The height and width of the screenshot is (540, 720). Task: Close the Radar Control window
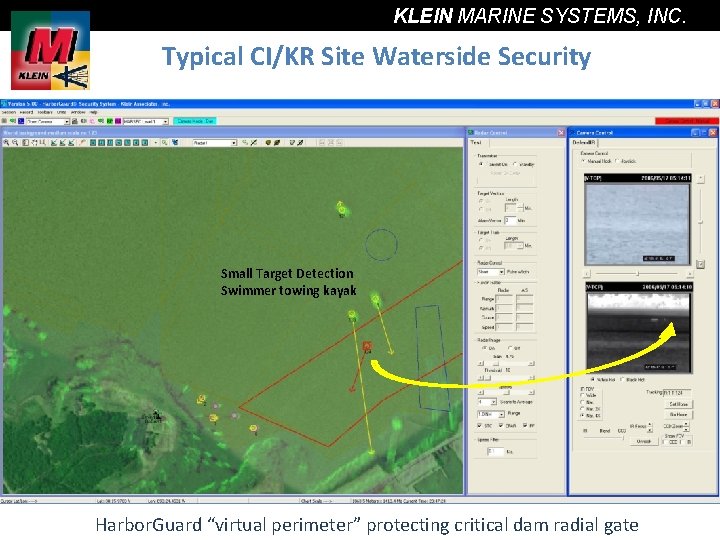(x=561, y=133)
